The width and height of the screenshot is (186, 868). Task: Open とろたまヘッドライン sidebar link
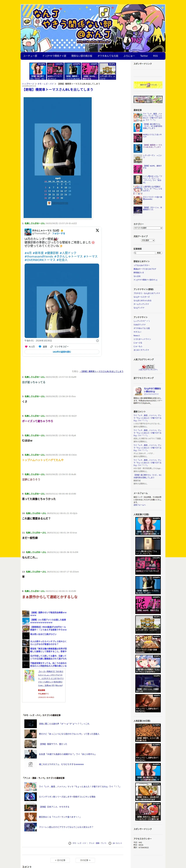[x=142, y=339]
